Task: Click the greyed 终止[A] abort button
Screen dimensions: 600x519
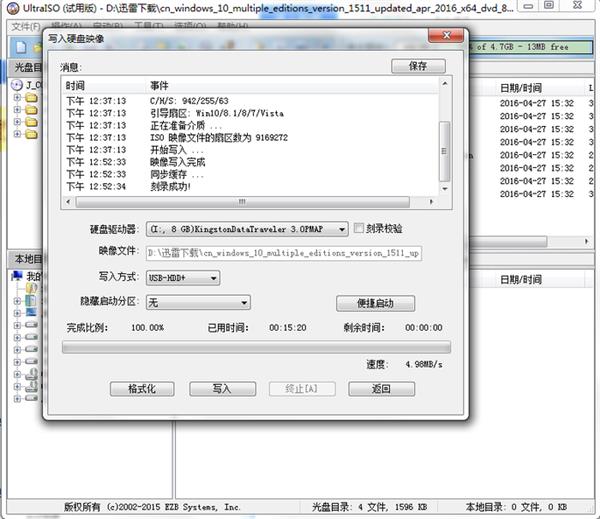Action: [x=302, y=389]
